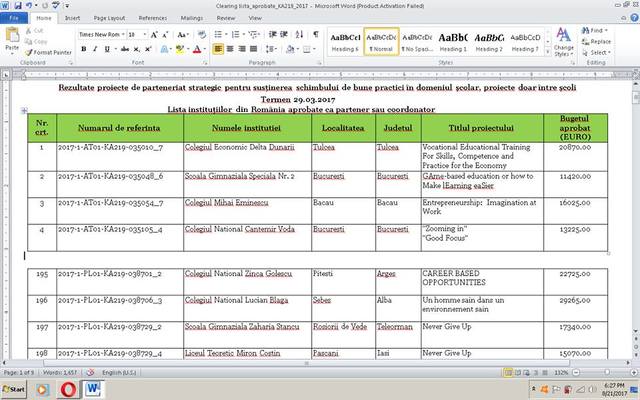Toggle center text alignment
640x400 pixels.
[x=230, y=49]
